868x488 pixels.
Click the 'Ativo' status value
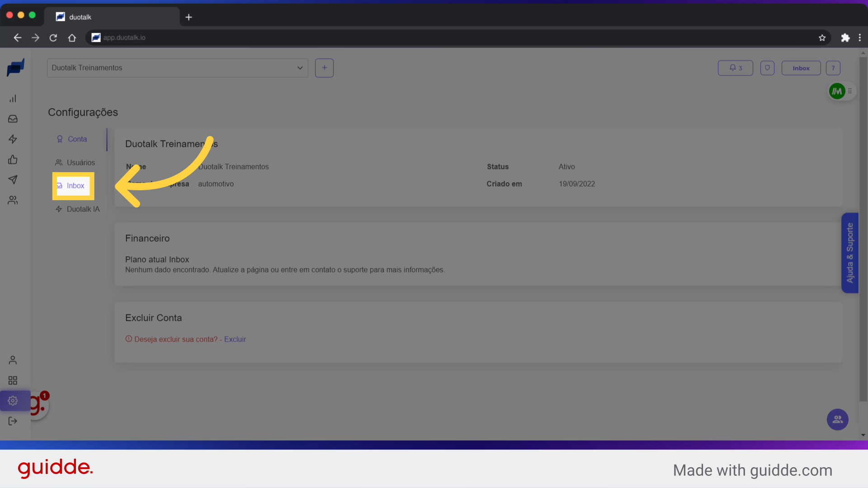[x=566, y=167]
